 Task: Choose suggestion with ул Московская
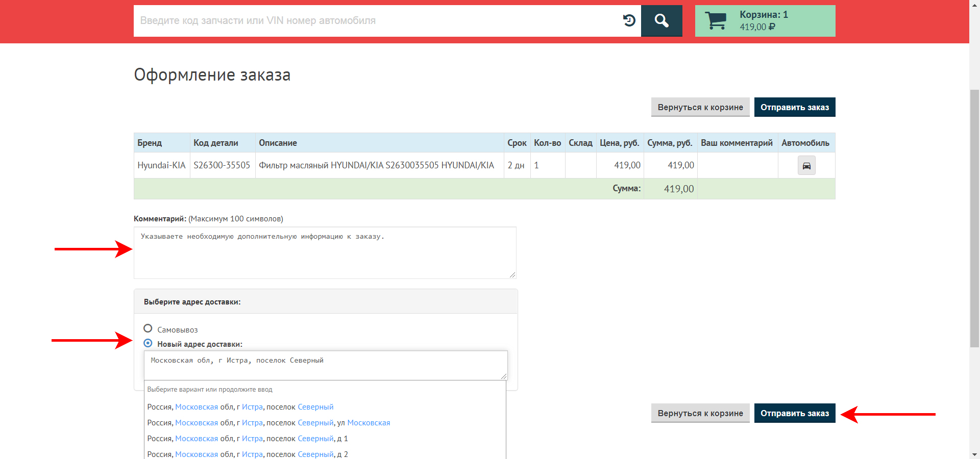click(x=325, y=423)
